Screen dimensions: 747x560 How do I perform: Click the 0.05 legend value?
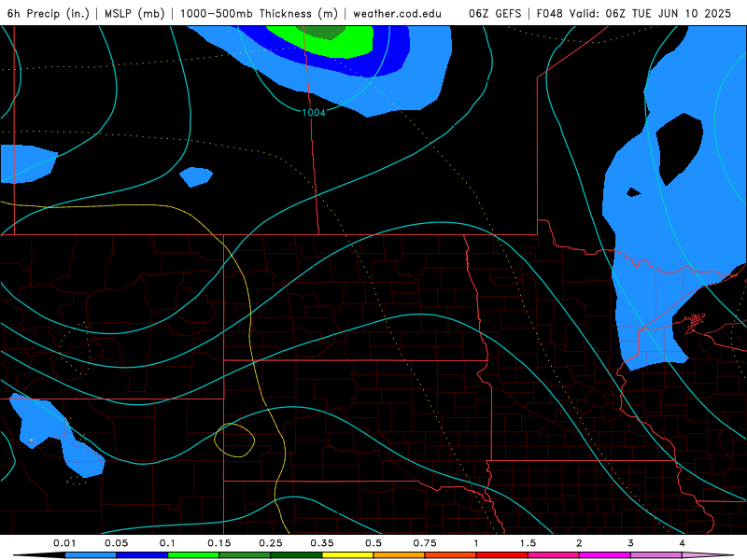116,543
